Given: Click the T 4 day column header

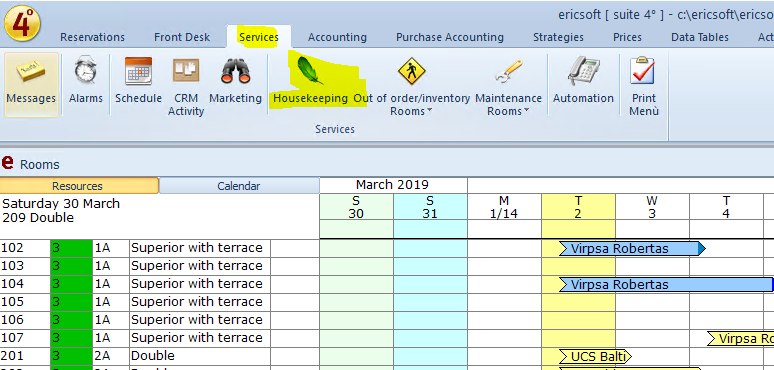Looking at the screenshot, I should [x=726, y=207].
